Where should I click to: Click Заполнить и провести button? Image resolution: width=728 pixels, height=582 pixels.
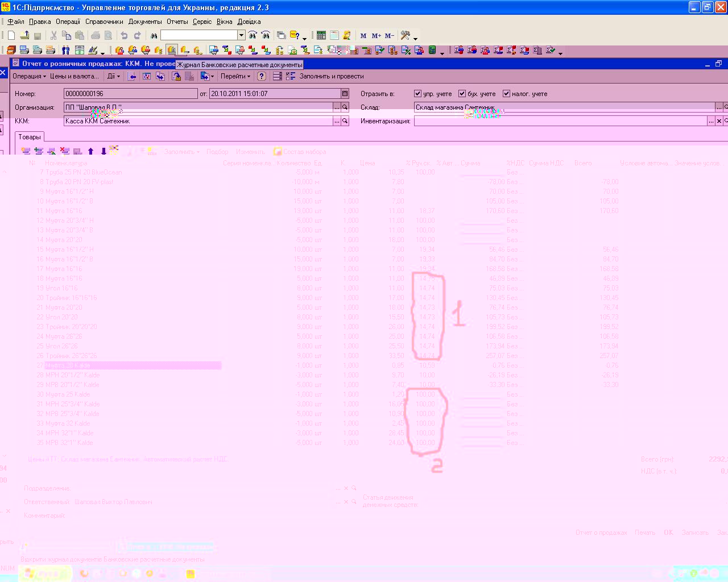tap(332, 76)
